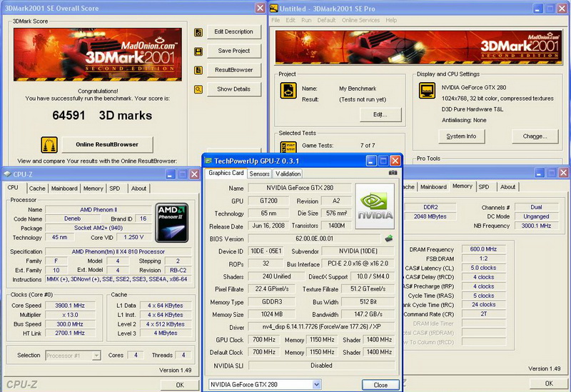Screen dimensions: 571x392
Task: Click the CPU-Z title bar icon
Action: click(7, 174)
